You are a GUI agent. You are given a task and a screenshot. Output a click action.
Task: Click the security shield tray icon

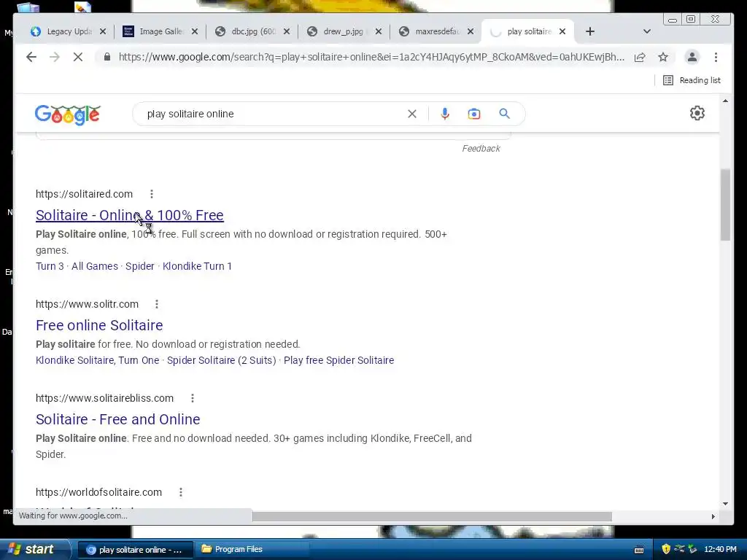pos(666,549)
